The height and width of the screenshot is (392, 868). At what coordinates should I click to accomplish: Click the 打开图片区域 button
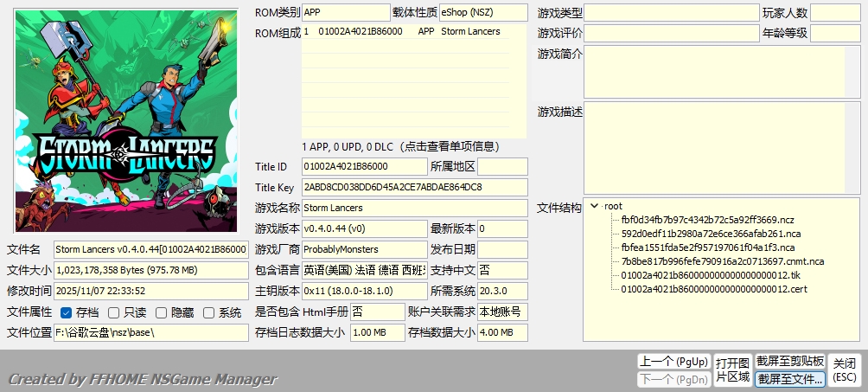(731, 370)
